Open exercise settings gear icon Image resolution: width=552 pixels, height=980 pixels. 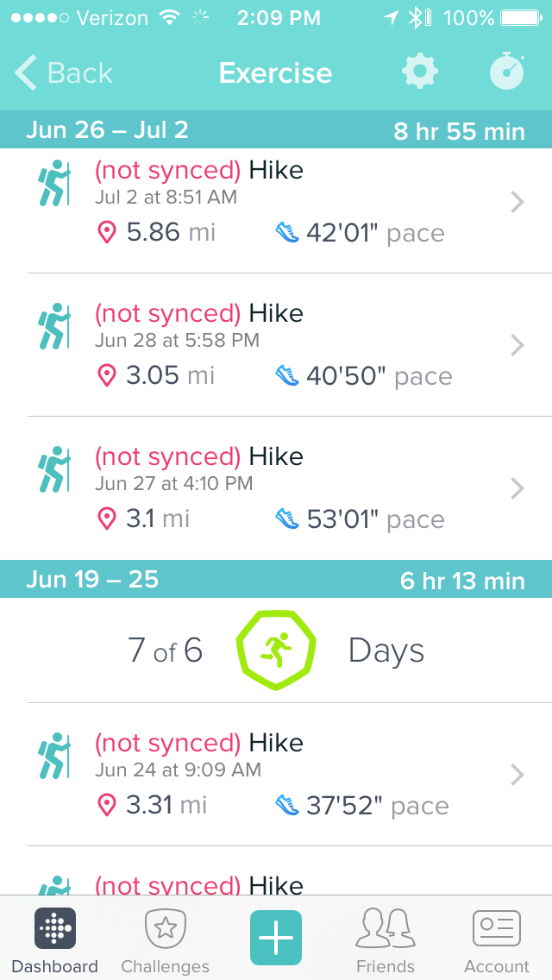pos(420,72)
